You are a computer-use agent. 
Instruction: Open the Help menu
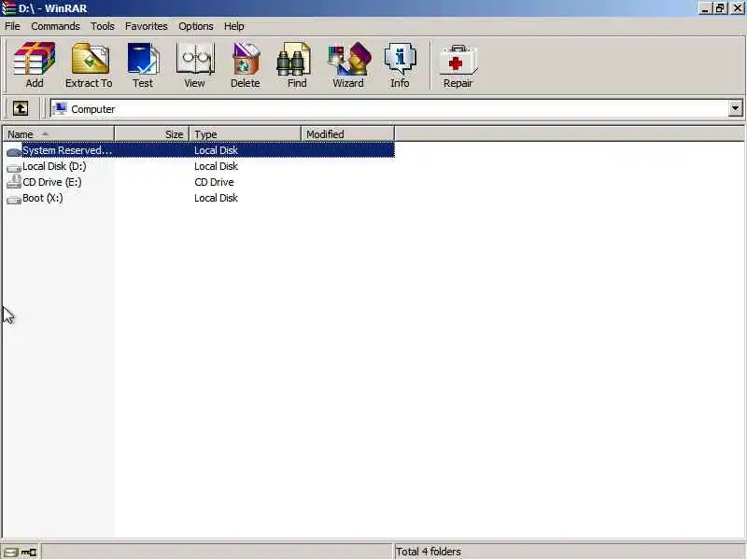[x=234, y=26]
